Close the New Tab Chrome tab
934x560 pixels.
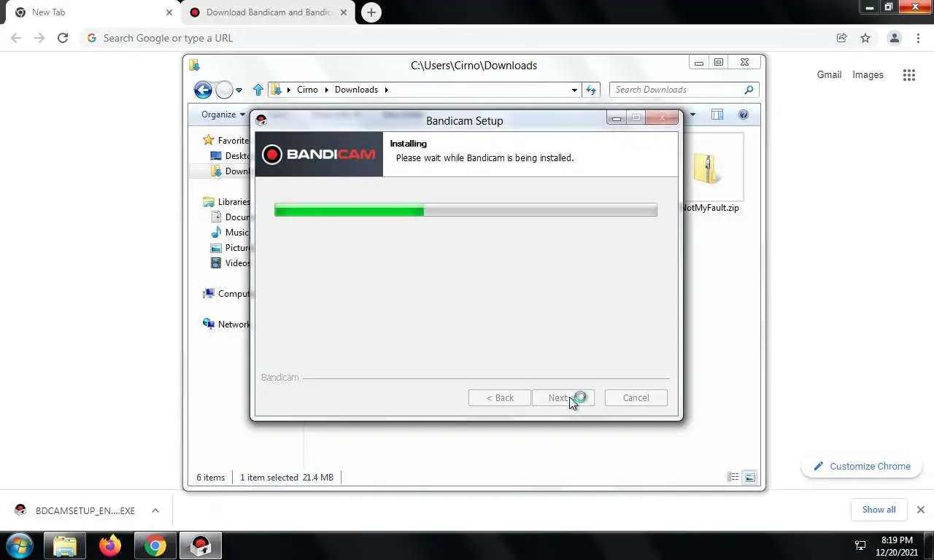tap(169, 12)
